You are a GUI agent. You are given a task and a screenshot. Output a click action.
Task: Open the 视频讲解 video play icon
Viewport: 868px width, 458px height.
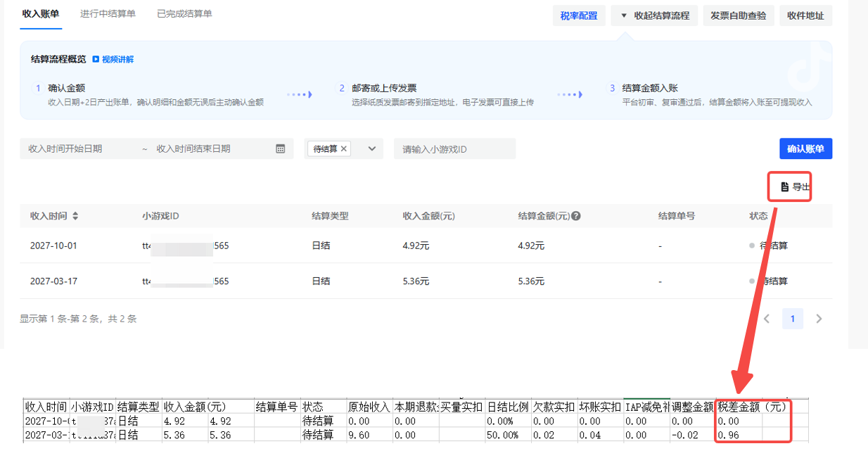click(x=96, y=60)
